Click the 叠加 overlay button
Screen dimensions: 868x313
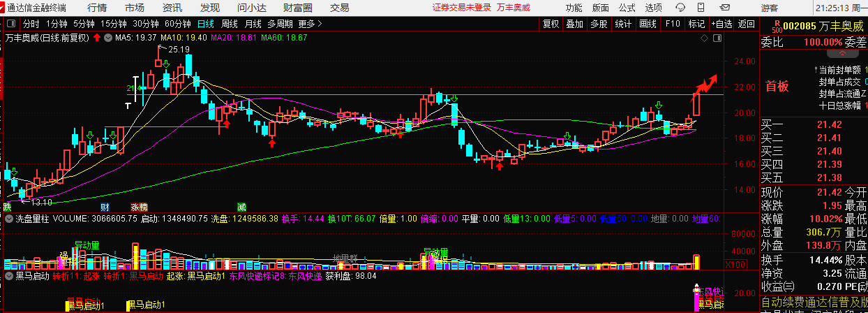click(574, 23)
